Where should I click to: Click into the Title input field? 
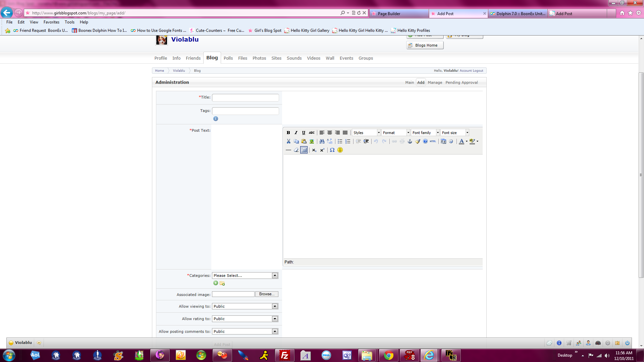[245, 98]
